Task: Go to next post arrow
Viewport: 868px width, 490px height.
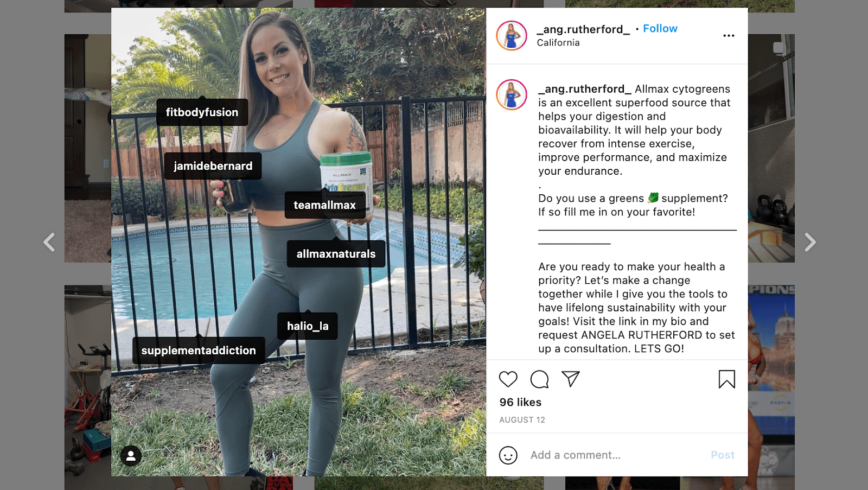Action: click(810, 242)
